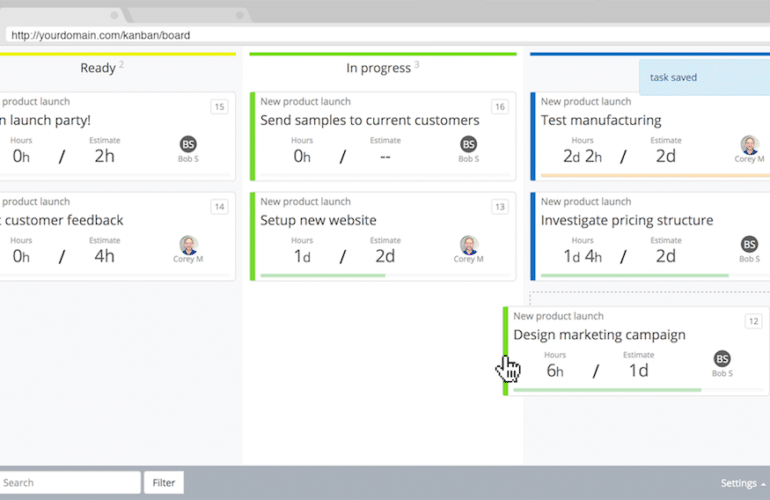The height and width of the screenshot is (500, 770).
Task: Open task number 13 badge
Action: [500, 207]
